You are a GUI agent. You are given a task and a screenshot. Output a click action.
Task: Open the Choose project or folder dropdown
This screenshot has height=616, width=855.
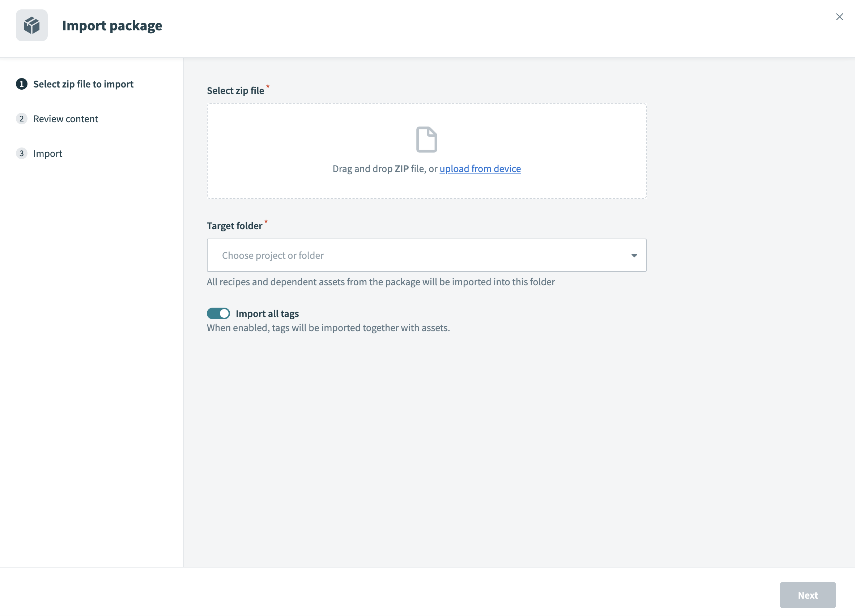point(426,255)
